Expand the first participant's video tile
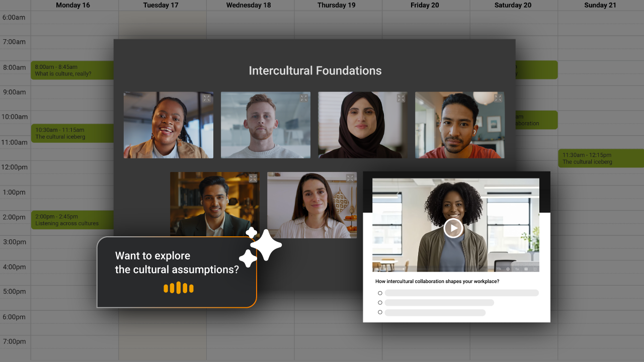The height and width of the screenshot is (362, 644). pyautogui.click(x=206, y=99)
